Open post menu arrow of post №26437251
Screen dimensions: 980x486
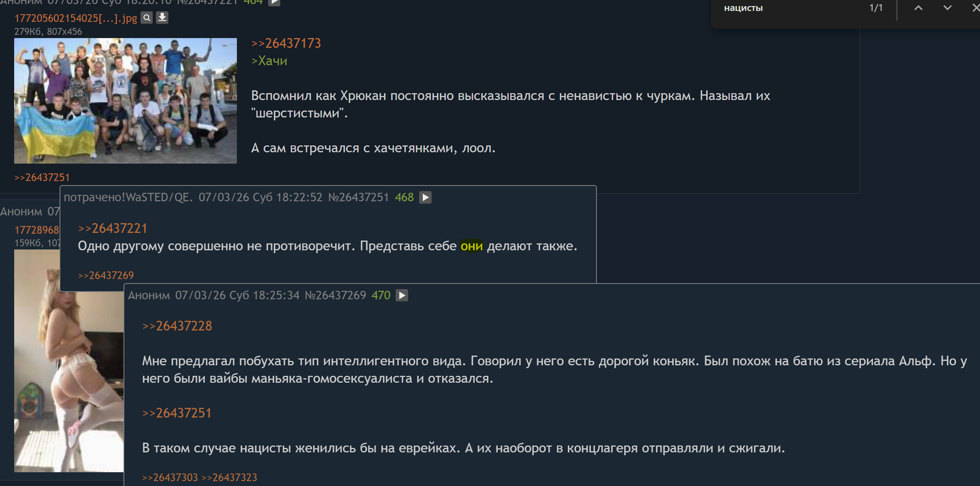[425, 197]
